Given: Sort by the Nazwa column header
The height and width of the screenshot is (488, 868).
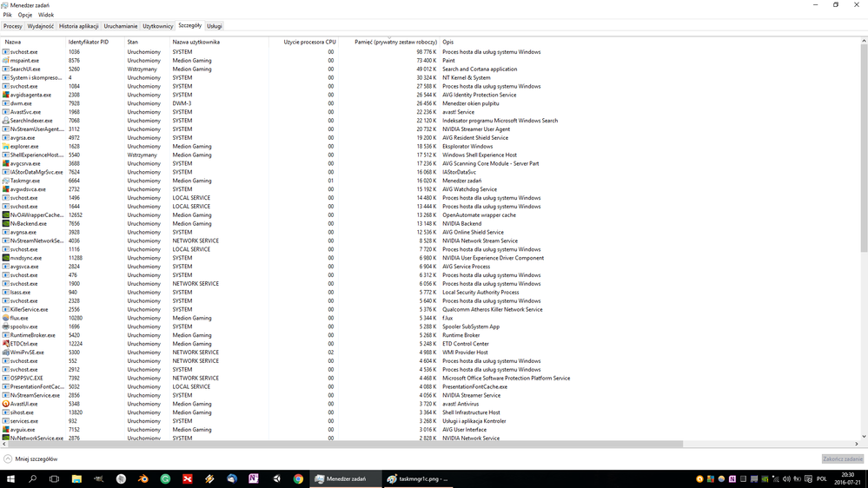Looking at the screenshot, I should click(13, 42).
